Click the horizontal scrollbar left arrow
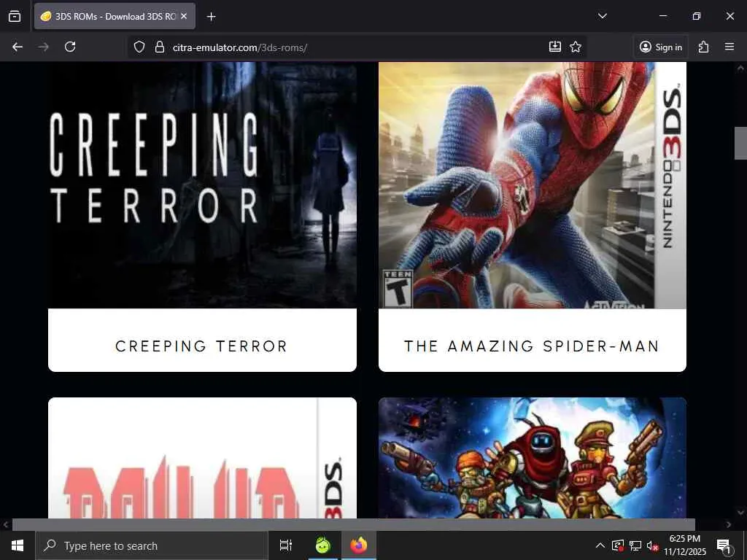The image size is (747, 560). pyautogui.click(x=6, y=525)
